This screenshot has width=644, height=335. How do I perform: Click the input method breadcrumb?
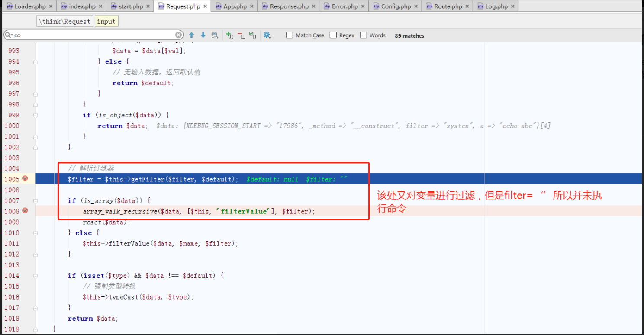point(106,21)
